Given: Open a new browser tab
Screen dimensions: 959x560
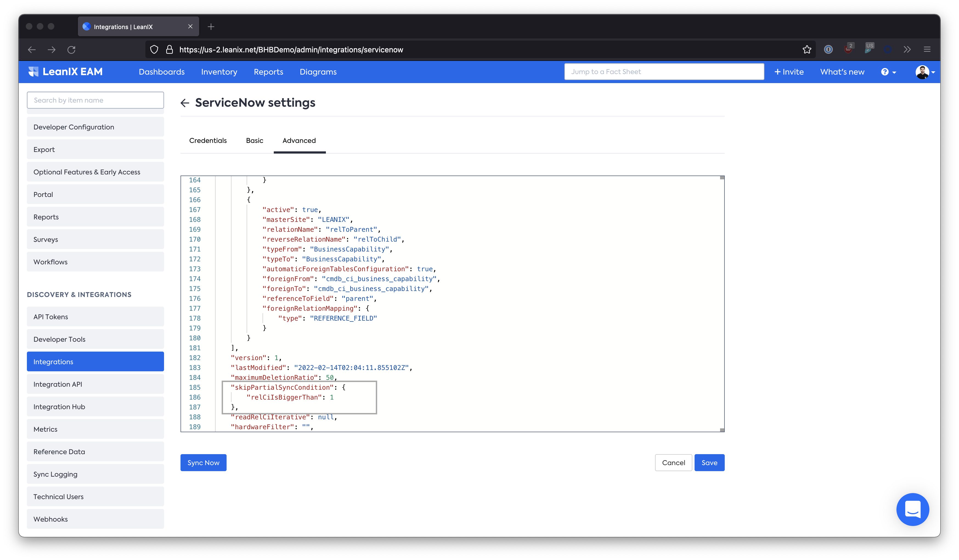Looking at the screenshot, I should point(211,27).
